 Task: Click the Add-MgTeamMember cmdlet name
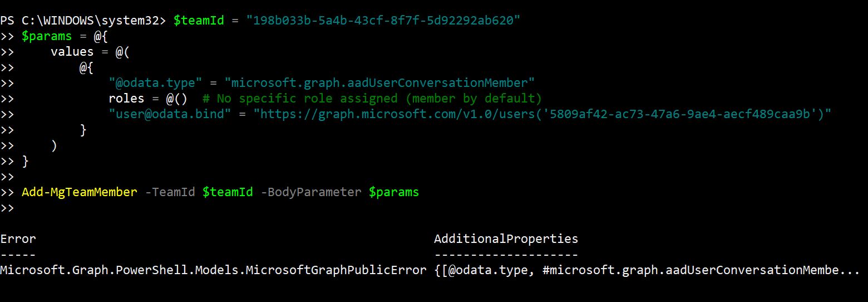click(80, 192)
